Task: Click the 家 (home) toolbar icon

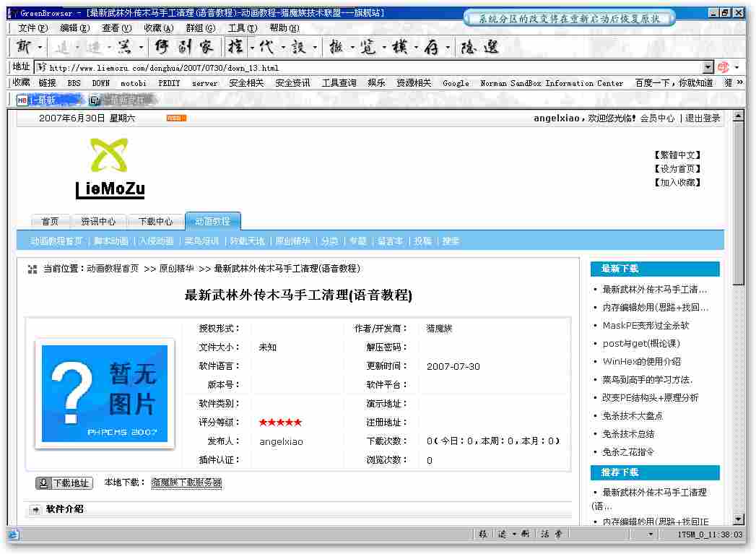Action: [207, 47]
